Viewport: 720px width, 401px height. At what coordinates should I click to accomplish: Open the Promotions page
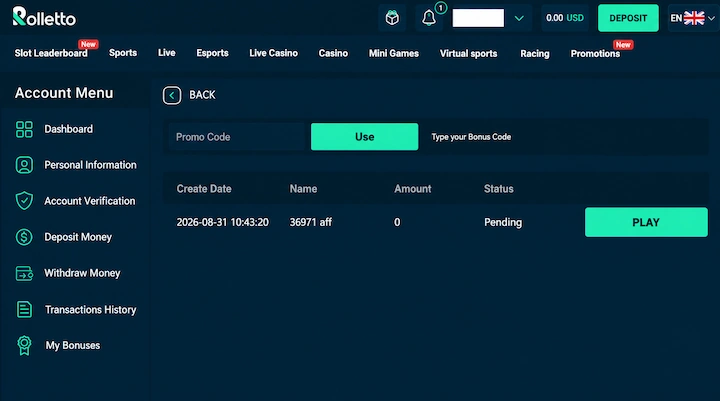(595, 53)
